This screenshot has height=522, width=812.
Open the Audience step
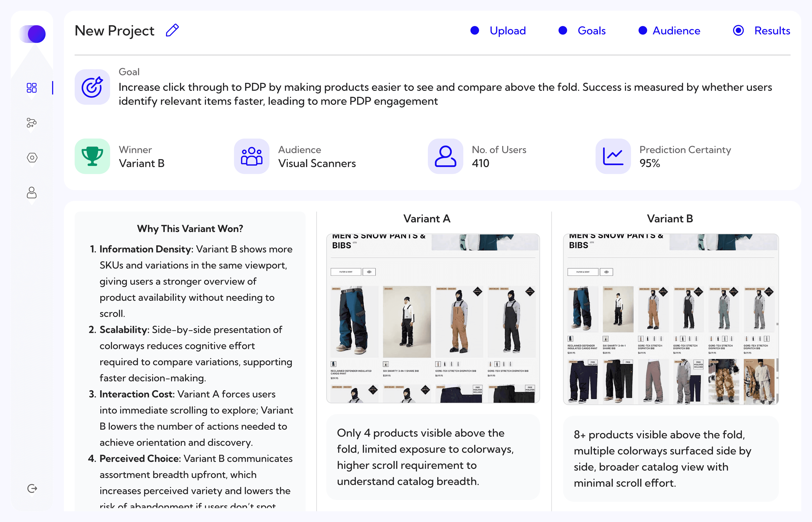point(676,31)
